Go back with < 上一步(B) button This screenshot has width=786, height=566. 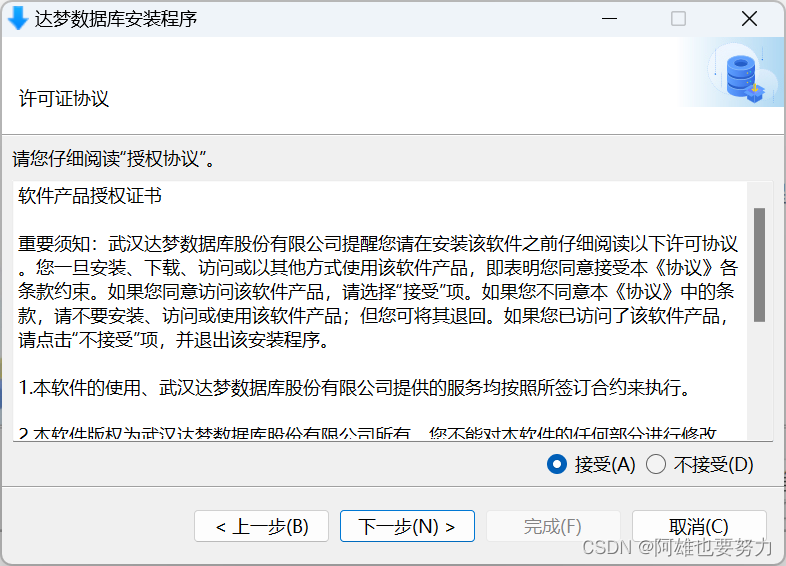261,526
